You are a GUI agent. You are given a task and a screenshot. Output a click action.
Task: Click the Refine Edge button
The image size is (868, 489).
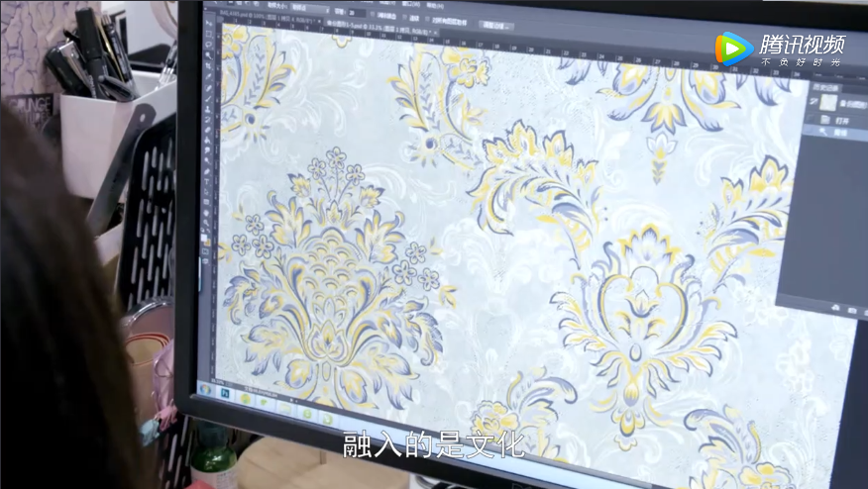(496, 26)
